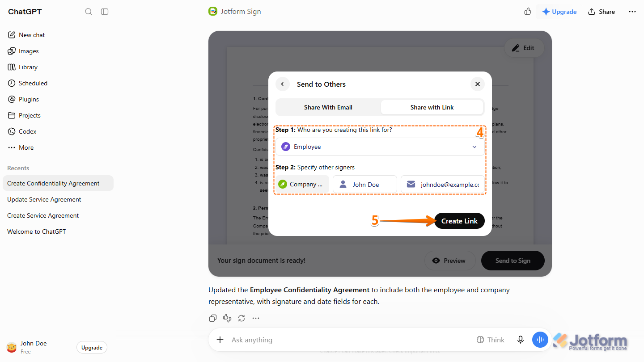Click the Create Link button
Image resolution: width=644 pixels, height=362 pixels.
click(x=459, y=221)
